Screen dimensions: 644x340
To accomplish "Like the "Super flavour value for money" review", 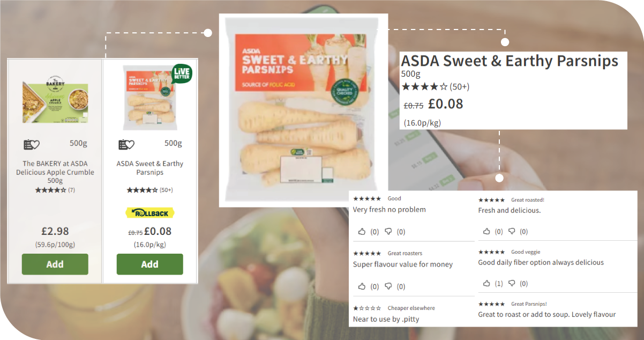I will click(x=362, y=286).
